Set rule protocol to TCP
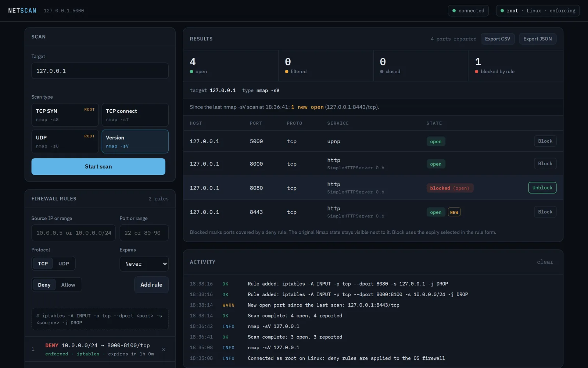The image size is (588, 368). [x=43, y=263]
